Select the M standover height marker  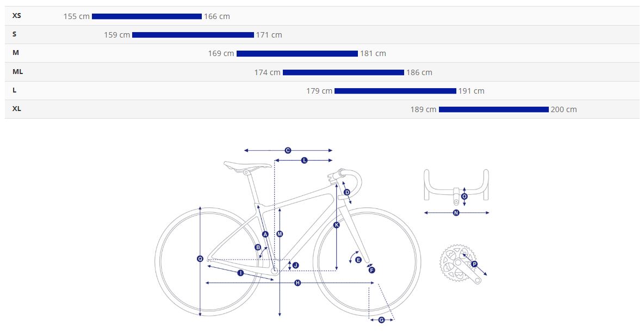[x=280, y=234]
